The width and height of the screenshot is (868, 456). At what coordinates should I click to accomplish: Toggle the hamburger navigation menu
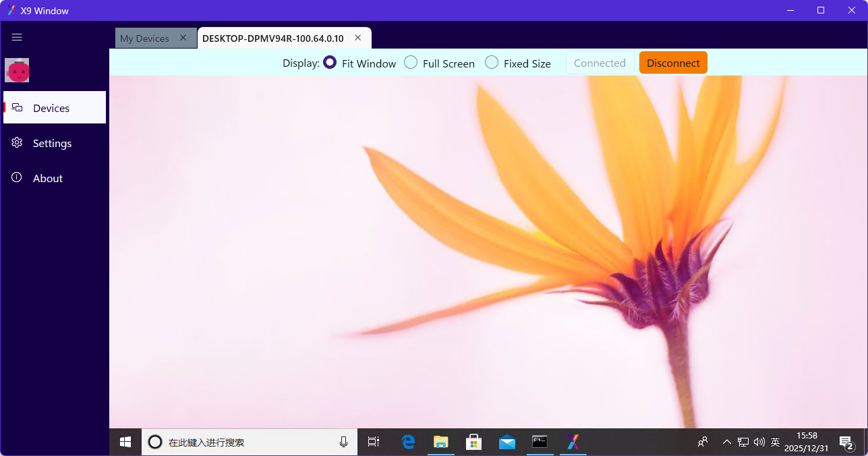click(x=17, y=38)
